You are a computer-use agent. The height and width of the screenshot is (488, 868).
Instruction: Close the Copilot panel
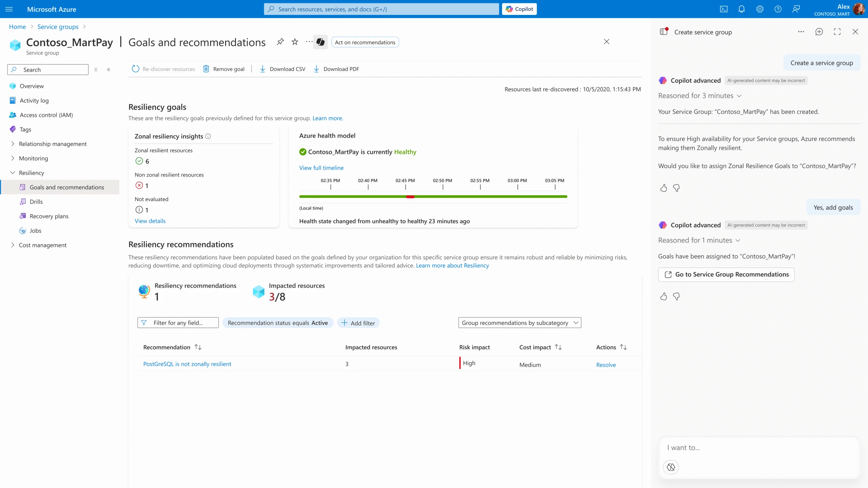(855, 32)
